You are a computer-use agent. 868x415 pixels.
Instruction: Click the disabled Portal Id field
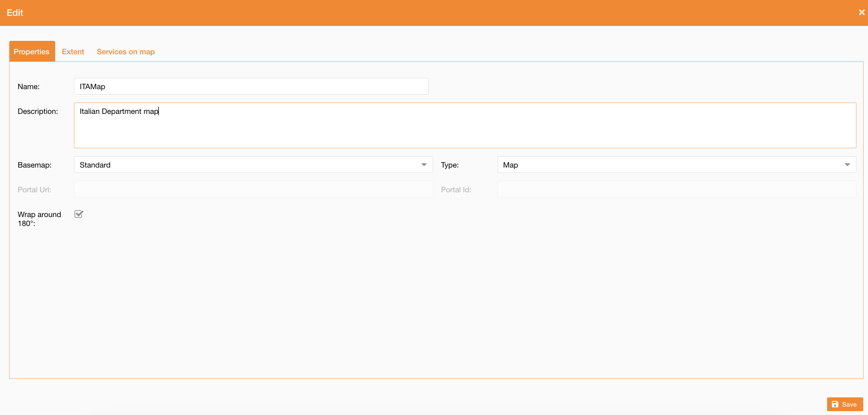[x=677, y=189]
